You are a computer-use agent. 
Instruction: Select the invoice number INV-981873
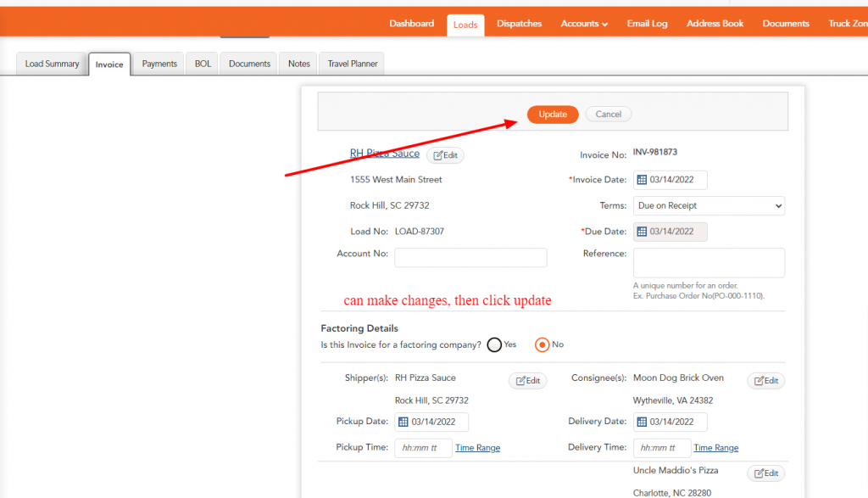click(x=655, y=152)
